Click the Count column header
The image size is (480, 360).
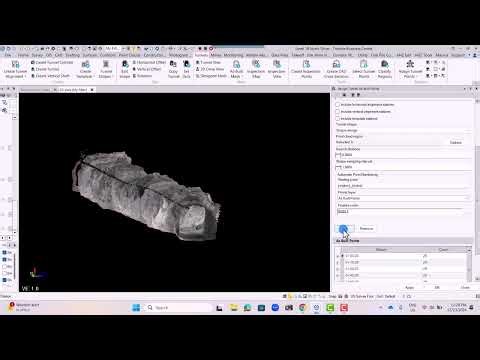443,250
